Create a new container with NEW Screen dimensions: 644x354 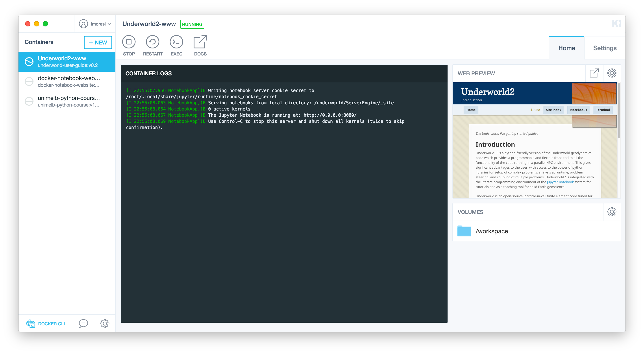click(98, 42)
